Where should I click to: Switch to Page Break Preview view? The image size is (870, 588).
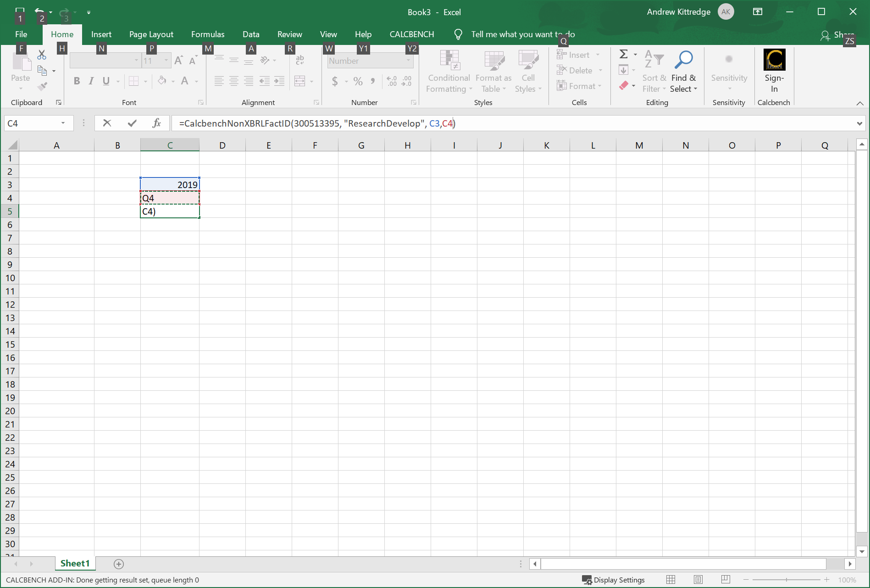pos(726,580)
